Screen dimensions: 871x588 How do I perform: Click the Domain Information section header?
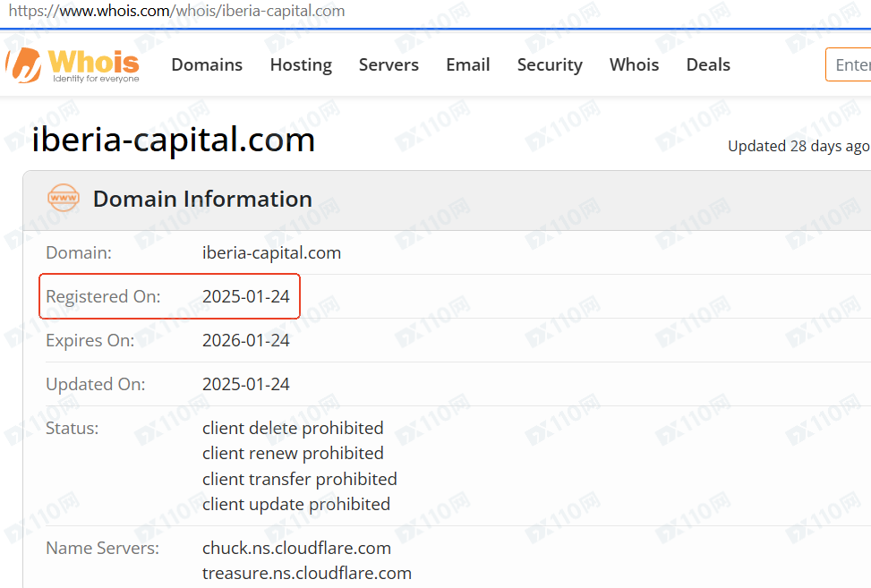point(202,199)
